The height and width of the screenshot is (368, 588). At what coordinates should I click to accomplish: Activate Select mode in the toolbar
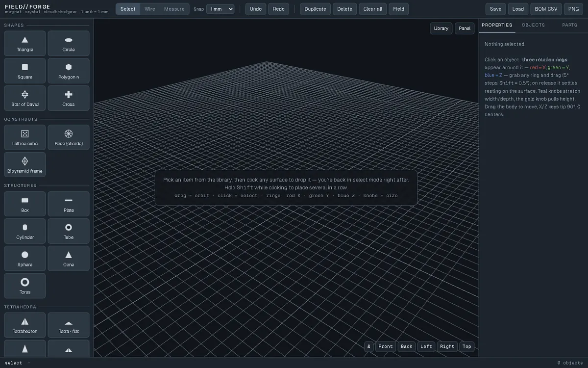(x=128, y=9)
